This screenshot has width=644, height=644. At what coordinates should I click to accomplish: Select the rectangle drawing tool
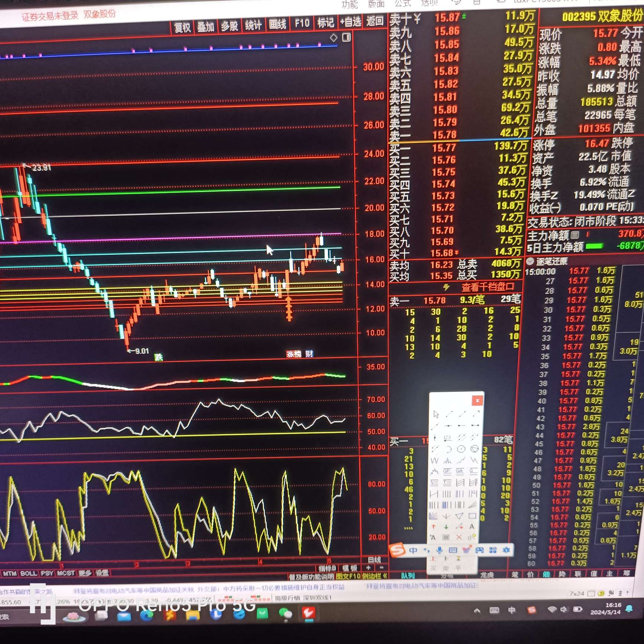coord(472,515)
